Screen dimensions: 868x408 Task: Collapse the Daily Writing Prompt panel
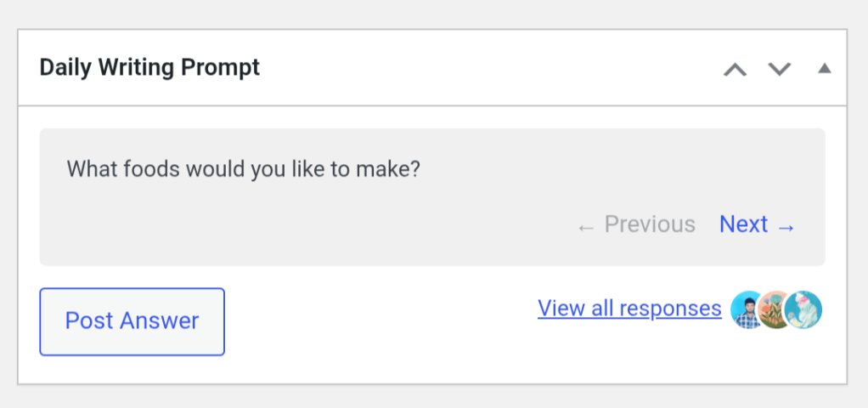824,69
